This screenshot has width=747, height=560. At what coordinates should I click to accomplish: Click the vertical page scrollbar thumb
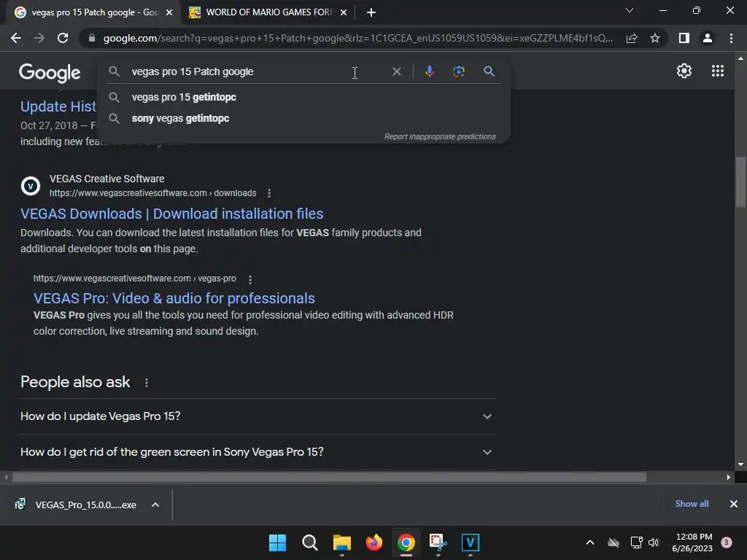click(x=740, y=182)
